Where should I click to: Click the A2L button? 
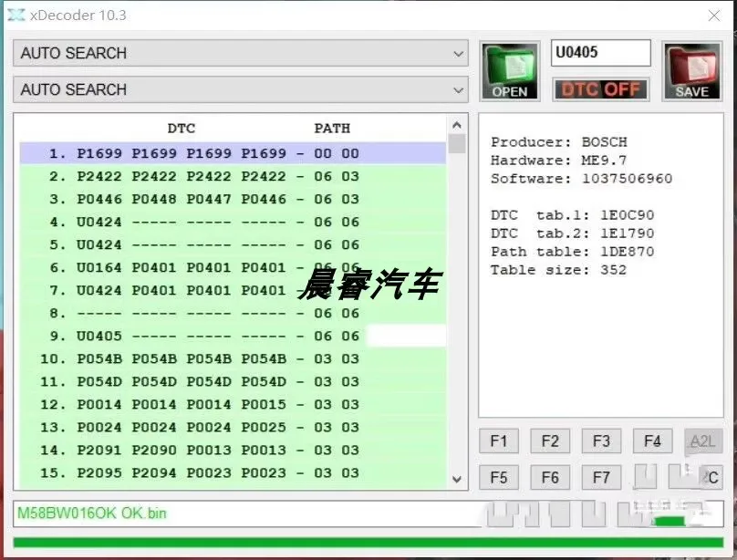click(x=703, y=441)
